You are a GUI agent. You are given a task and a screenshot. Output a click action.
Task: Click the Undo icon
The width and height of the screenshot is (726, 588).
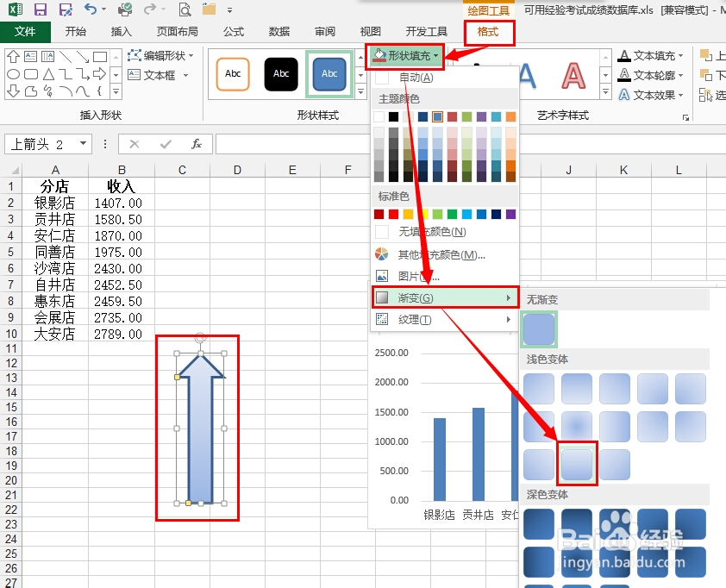91,9
